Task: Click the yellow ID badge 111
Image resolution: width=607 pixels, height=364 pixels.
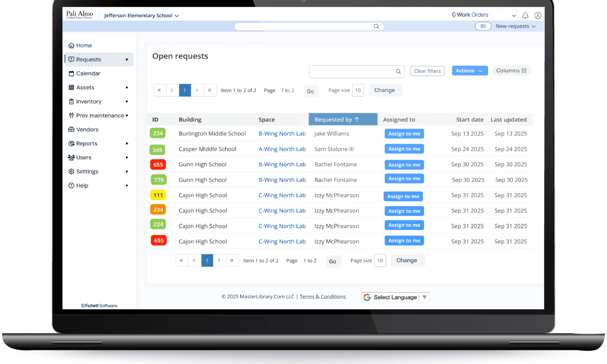Action: [158, 195]
